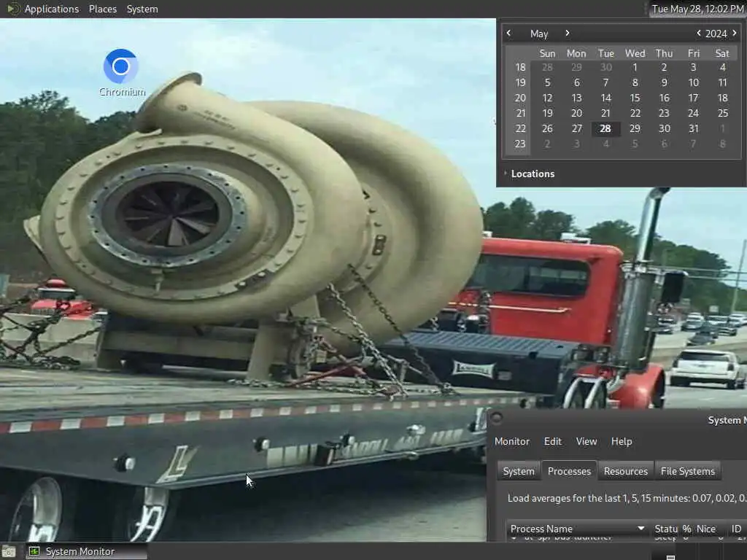Select May 6 in the calendar
This screenshot has width=747, height=560.
pyautogui.click(x=576, y=82)
